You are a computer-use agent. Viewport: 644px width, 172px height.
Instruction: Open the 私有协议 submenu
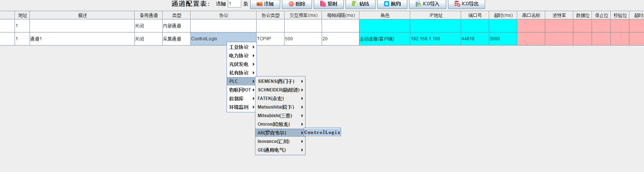242,73
